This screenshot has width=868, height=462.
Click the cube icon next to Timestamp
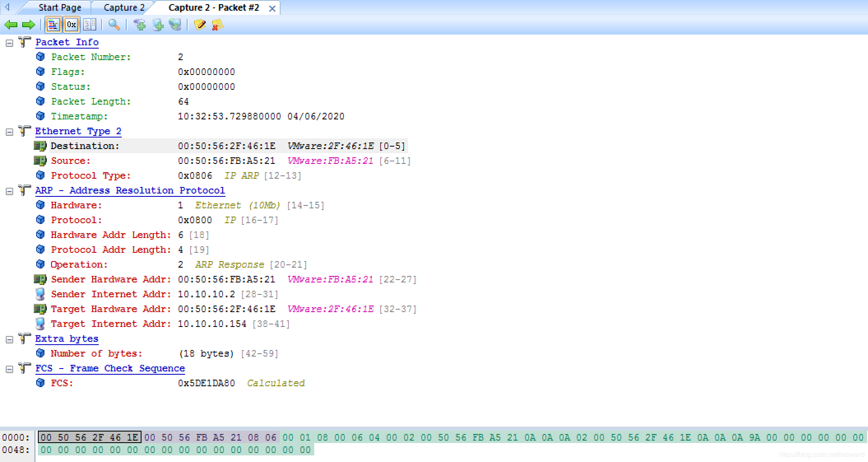pos(40,116)
